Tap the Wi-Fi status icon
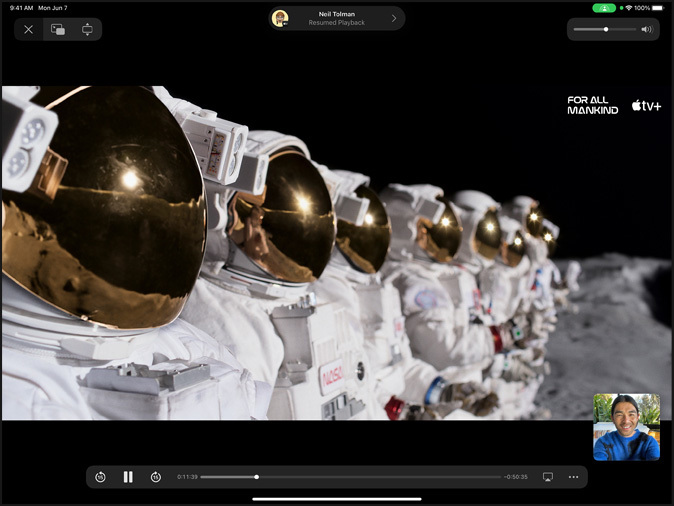The width and height of the screenshot is (674, 506). click(x=627, y=7)
